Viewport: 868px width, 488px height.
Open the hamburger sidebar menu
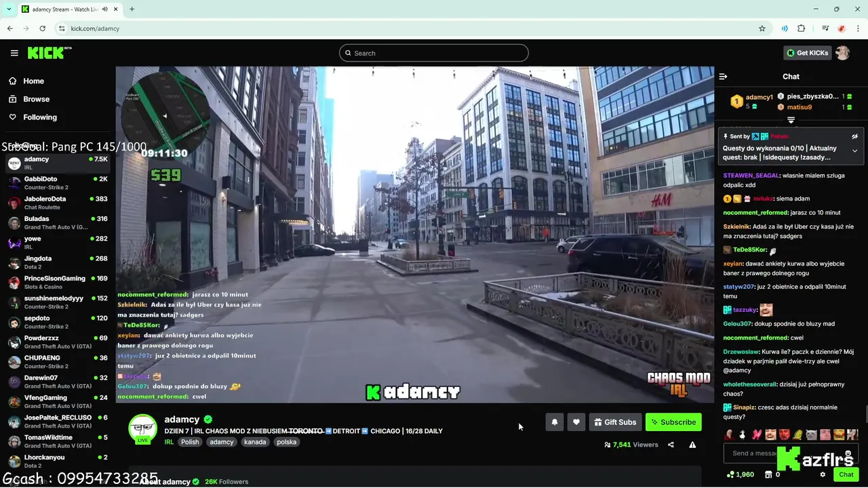[14, 53]
